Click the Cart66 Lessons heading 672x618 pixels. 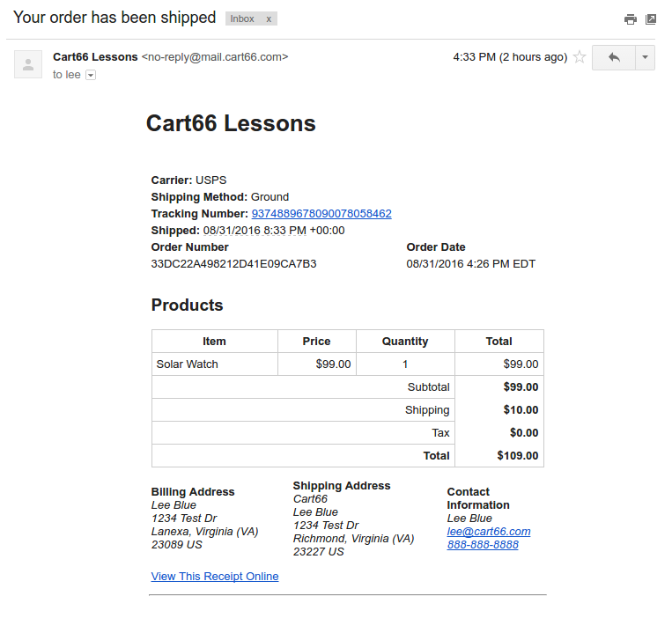pyautogui.click(x=231, y=123)
